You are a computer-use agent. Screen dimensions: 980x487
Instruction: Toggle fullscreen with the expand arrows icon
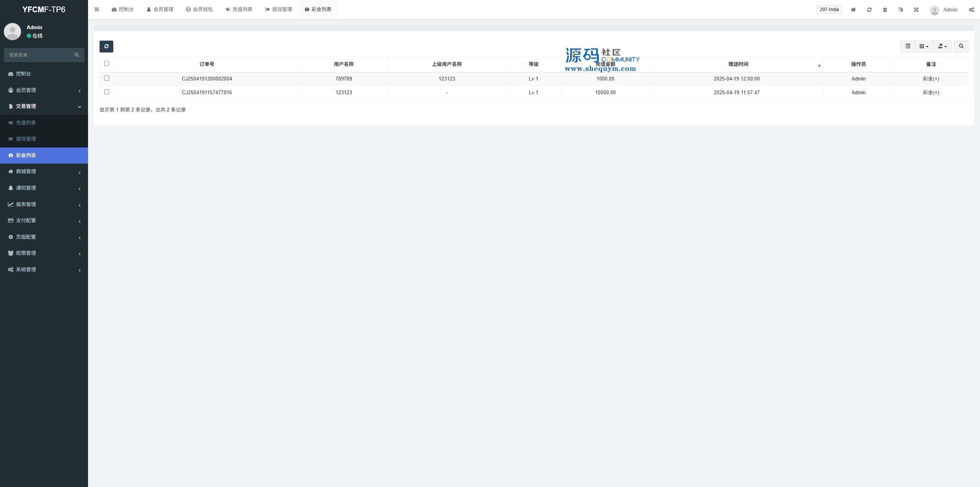tap(916, 10)
